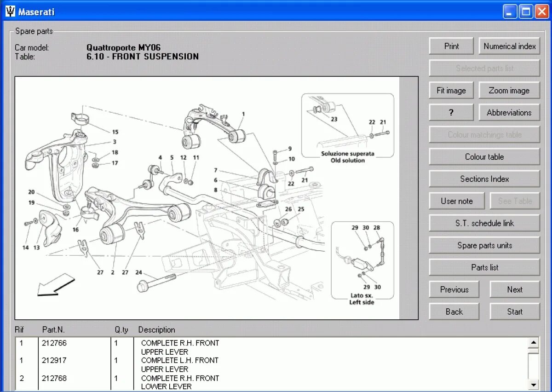Click callout 20 in the diagram
Image resolution: width=552 pixels, height=392 pixels.
pos(31,192)
